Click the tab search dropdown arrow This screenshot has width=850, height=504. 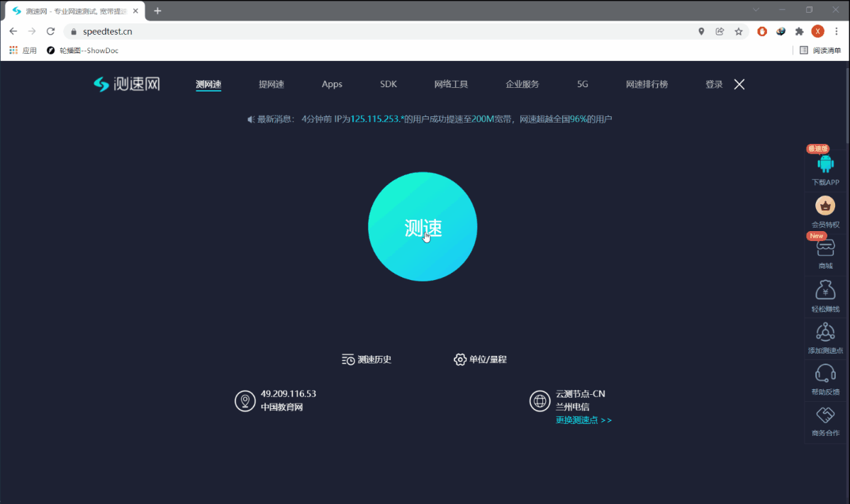(756, 10)
